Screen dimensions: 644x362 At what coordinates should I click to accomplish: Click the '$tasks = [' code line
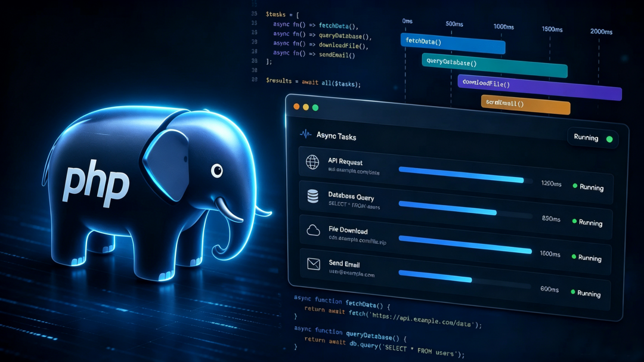click(282, 14)
